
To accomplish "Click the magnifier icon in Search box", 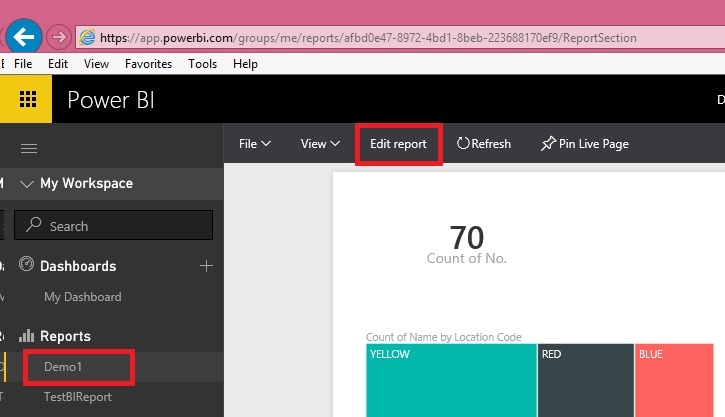I will pyautogui.click(x=34, y=225).
